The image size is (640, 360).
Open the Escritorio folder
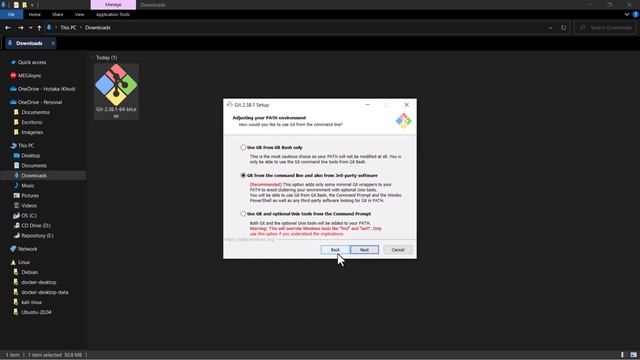pos(32,122)
